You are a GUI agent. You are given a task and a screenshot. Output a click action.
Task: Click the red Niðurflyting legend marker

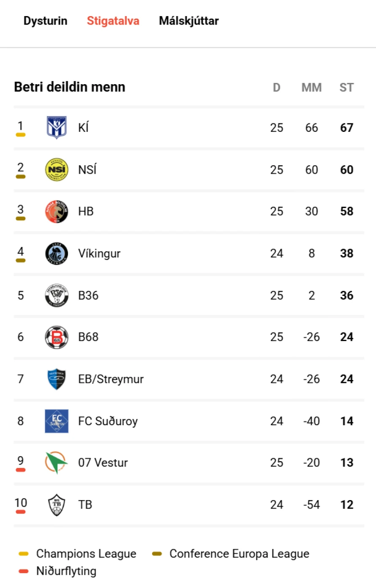[x=24, y=571]
